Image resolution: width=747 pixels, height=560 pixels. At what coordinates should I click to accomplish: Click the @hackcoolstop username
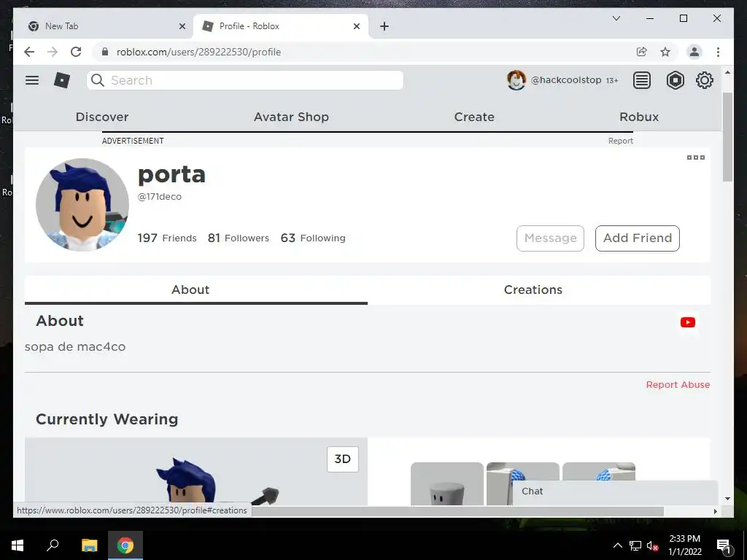tap(566, 80)
